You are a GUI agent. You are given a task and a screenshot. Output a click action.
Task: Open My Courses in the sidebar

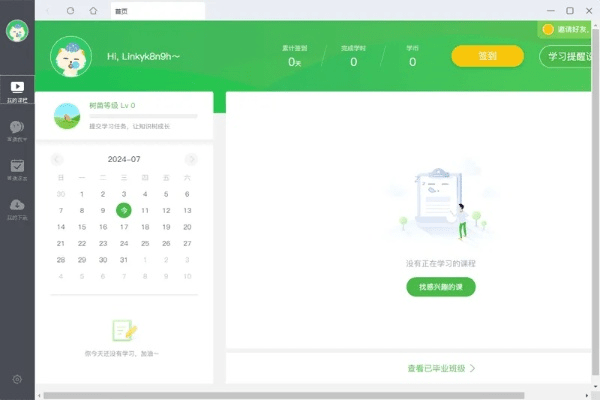[x=17, y=91]
